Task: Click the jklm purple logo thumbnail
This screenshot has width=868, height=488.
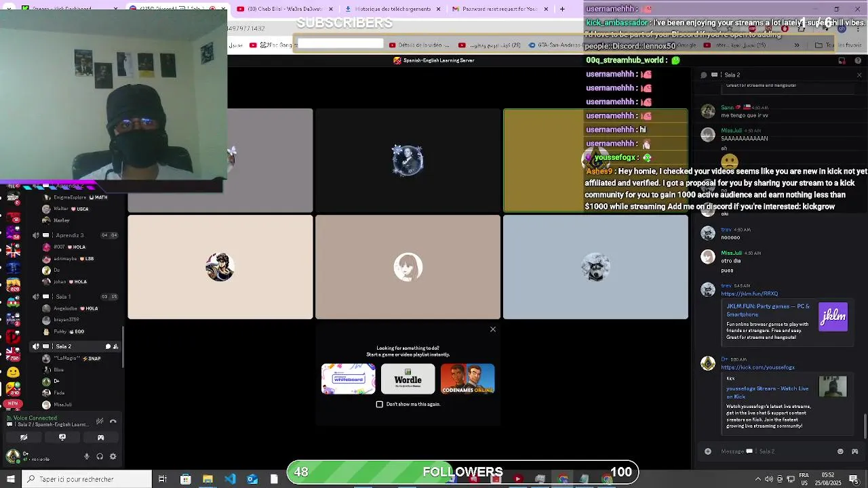Action: (x=833, y=317)
